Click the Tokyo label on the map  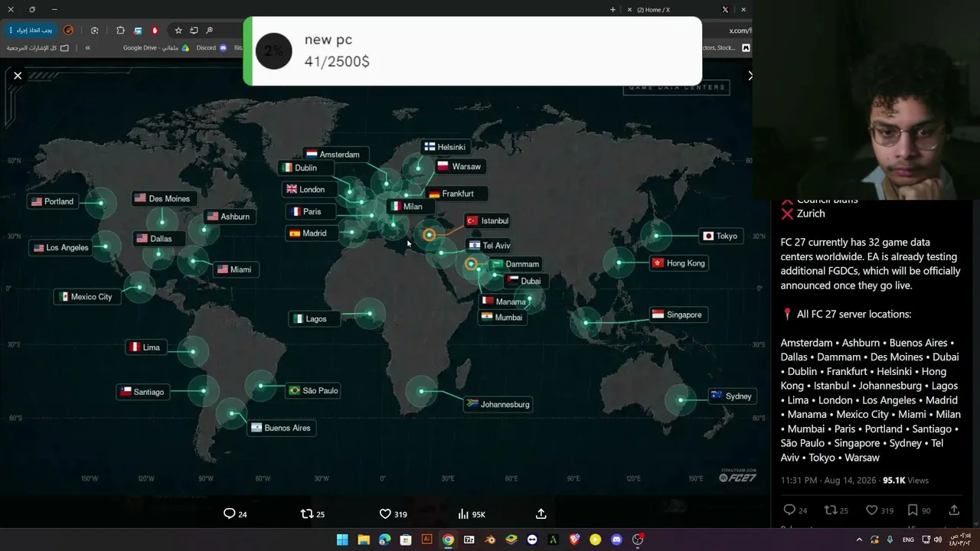[721, 236]
